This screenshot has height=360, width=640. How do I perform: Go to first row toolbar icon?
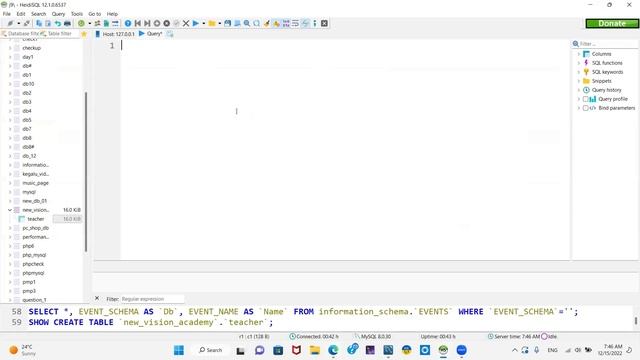(x=138, y=23)
